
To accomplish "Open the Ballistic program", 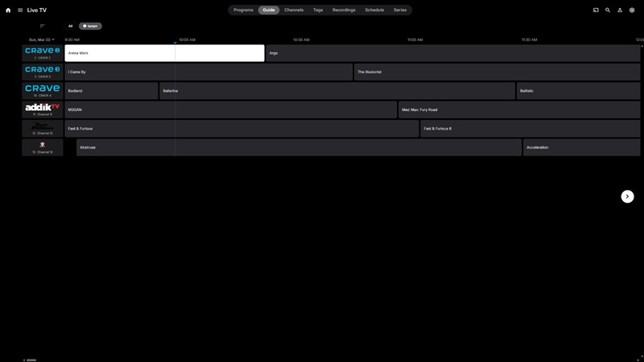I will (578, 91).
